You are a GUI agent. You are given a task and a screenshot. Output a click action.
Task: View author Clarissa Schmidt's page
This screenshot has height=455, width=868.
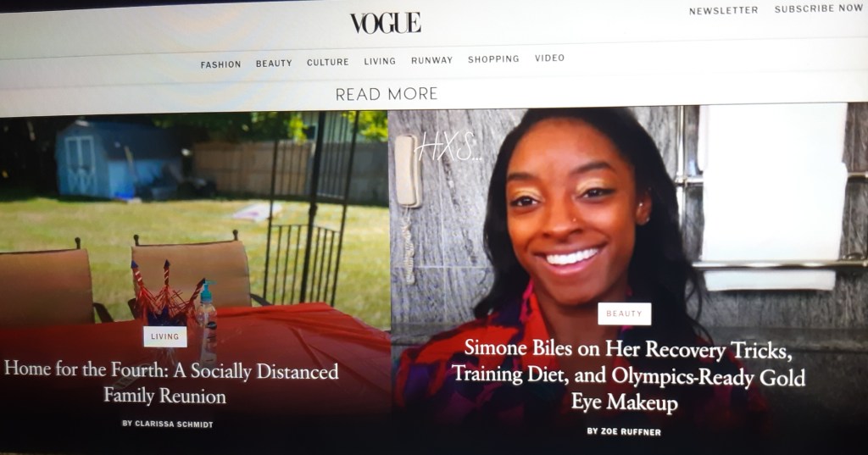click(x=168, y=424)
